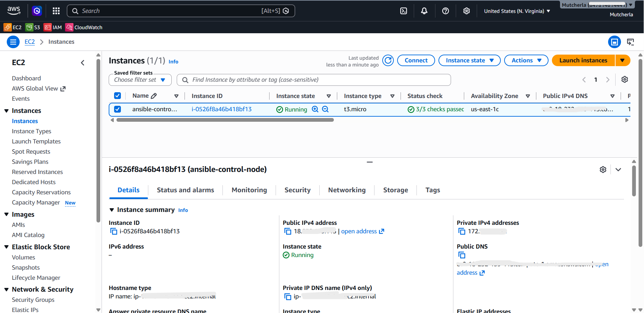Copy the Instance ID value

[x=114, y=231]
